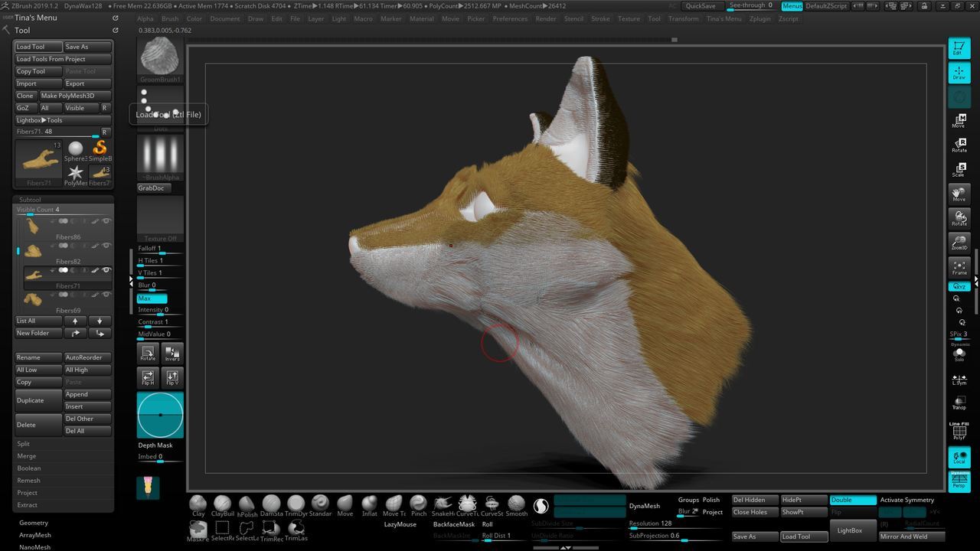
Task: Select the SelectRect brush
Action: point(223,530)
